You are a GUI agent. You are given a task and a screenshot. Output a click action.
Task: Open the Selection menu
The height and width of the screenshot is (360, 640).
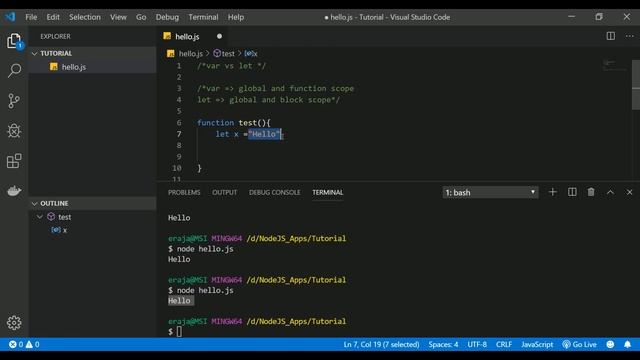(x=85, y=17)
